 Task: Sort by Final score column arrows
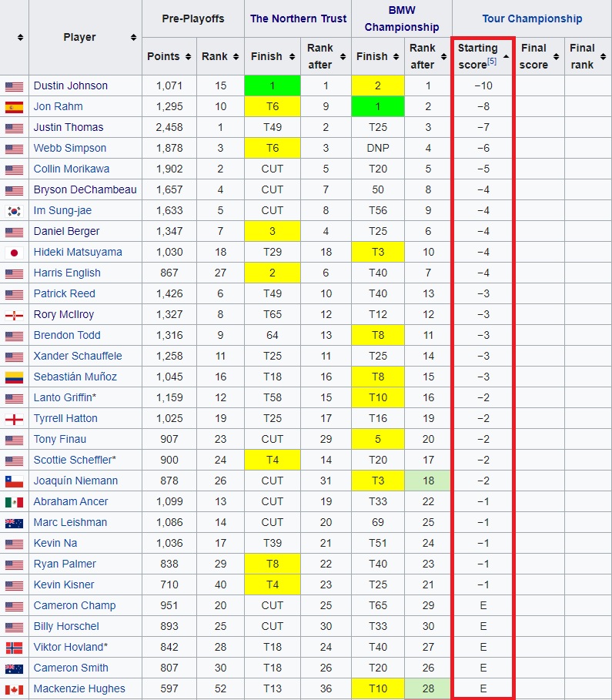click(x=557, y=57)
